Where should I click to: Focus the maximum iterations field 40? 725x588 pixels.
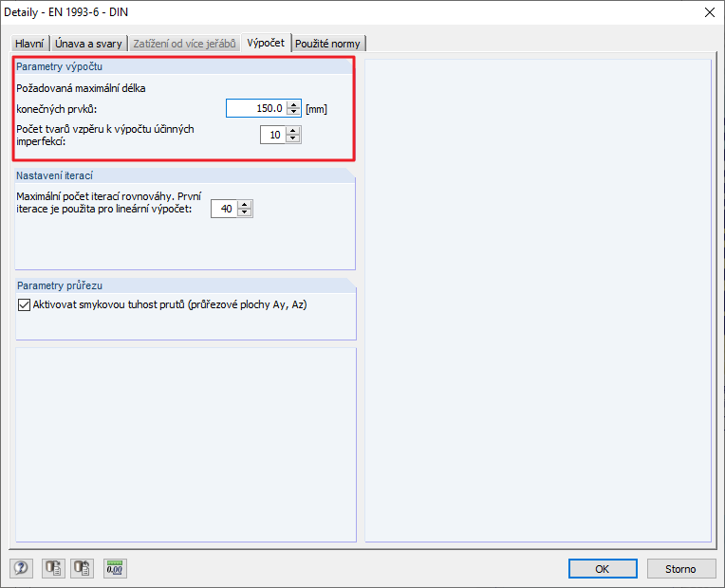pyautogui.click(x=224, y=209)
